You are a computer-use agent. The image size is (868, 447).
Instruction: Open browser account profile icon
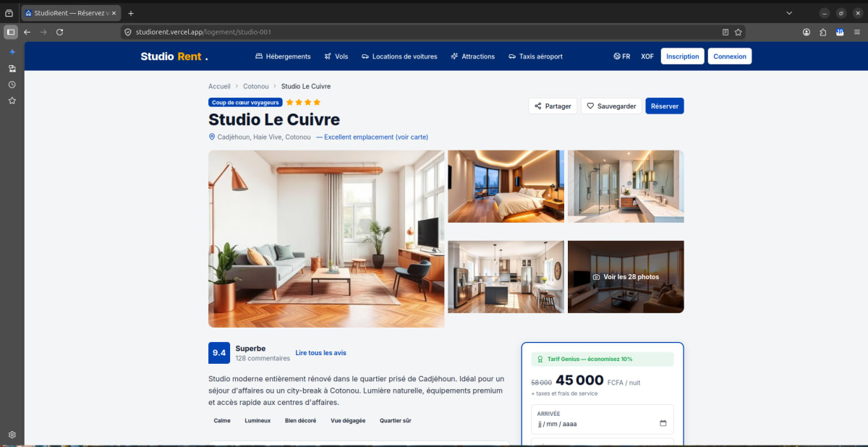[807, 32]
